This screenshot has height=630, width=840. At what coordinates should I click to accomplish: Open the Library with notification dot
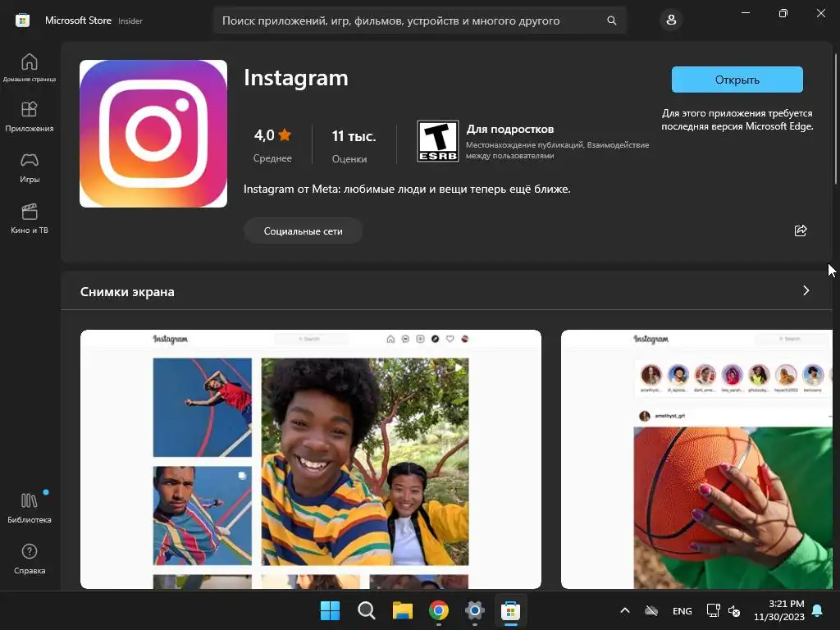coord(30,508)
